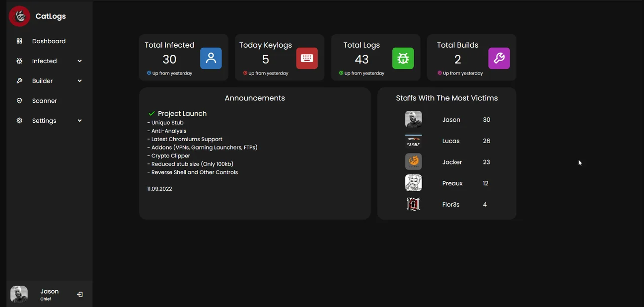Click the Flor3s avatar in the staff list

pos(413,204)
